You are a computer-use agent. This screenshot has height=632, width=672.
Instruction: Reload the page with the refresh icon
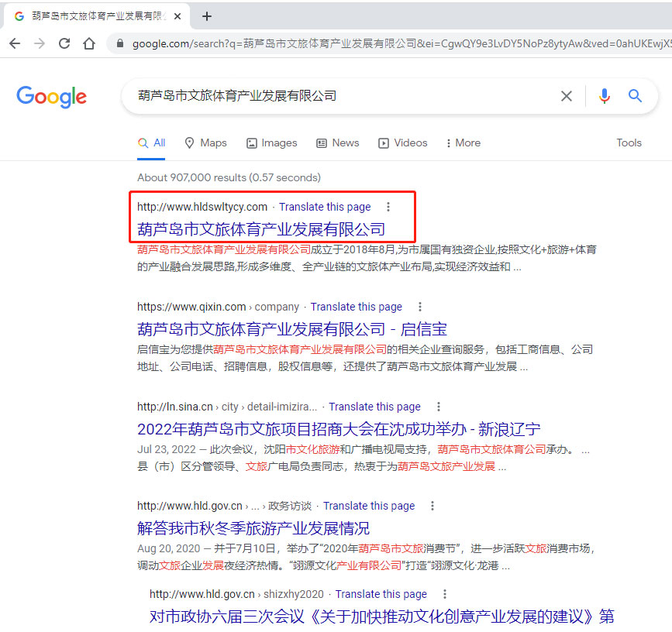[64, 44]
